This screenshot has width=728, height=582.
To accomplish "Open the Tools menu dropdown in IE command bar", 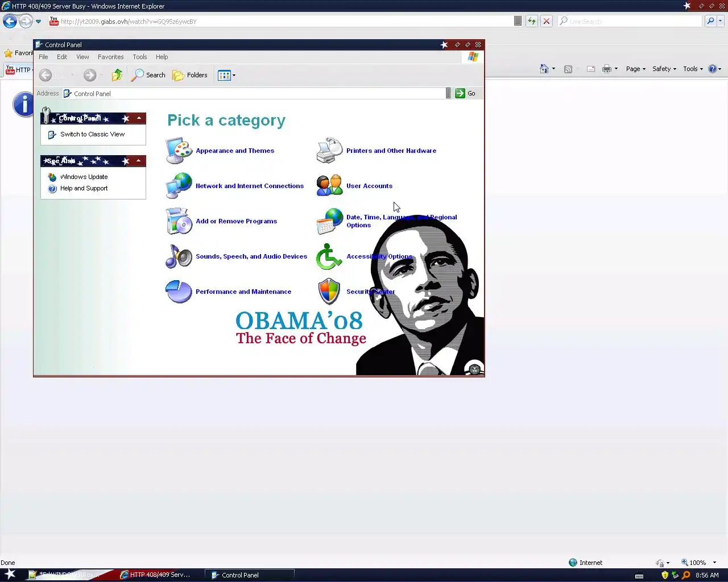I will (693, 69).
